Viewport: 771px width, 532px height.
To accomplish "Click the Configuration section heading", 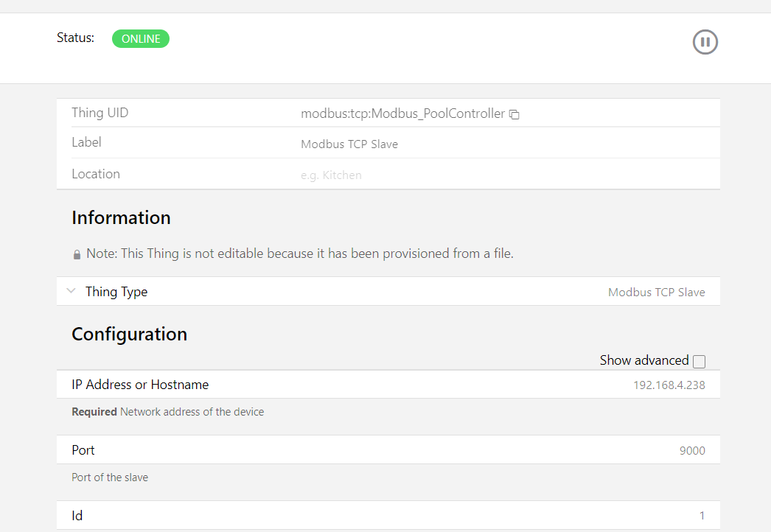I will (x=129, y=335).
